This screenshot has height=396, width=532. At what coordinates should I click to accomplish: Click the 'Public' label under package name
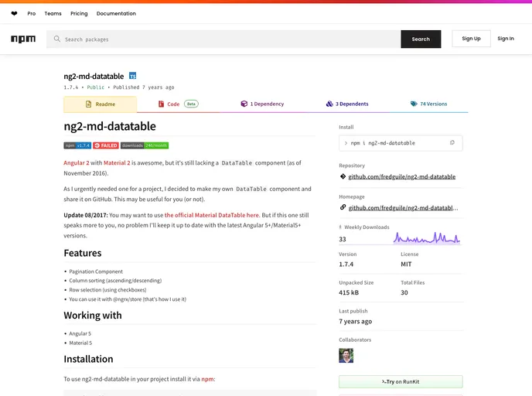[x=96, y=87]
